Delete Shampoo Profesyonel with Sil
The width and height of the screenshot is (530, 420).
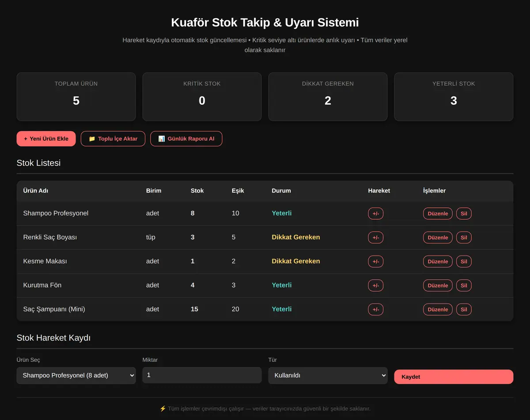[464, 214]
